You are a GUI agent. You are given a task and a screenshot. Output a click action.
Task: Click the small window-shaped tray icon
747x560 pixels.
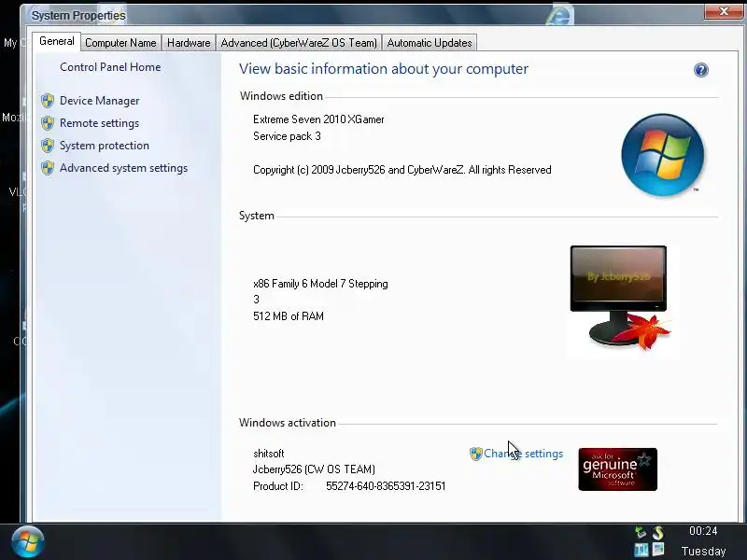658,549
